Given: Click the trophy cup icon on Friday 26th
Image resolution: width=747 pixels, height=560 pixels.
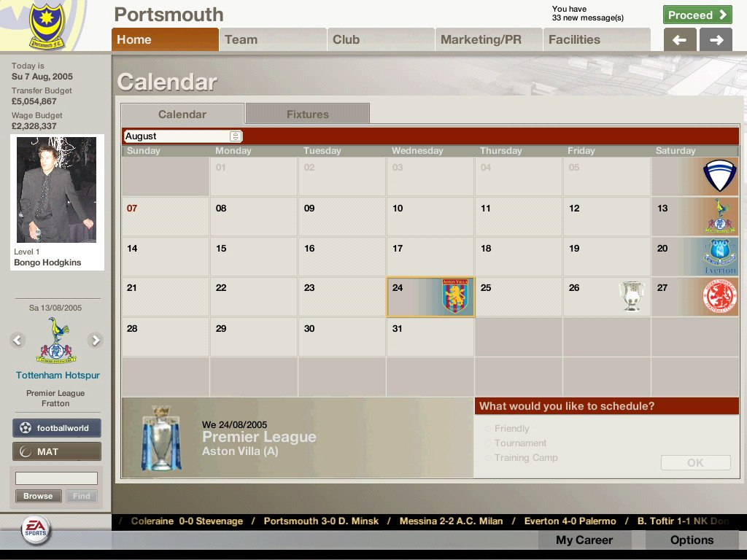Looking at the screenshot, I should (x=632, y=296).
